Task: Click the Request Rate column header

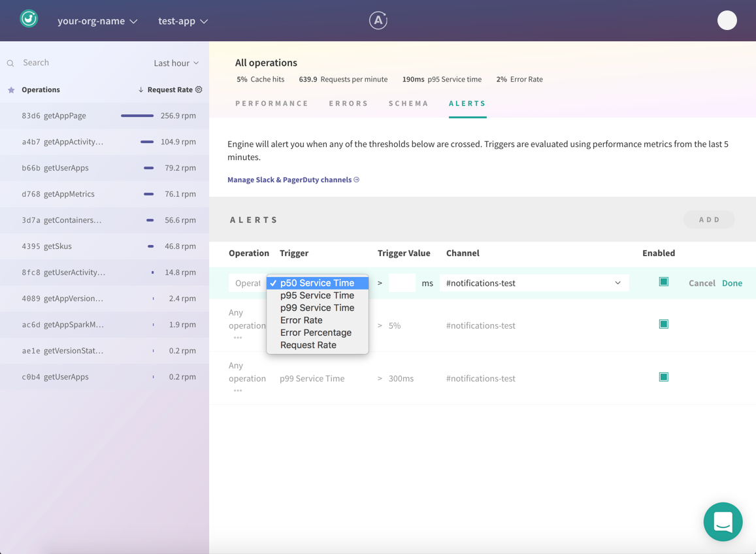Action: click(x=170, y=90)
